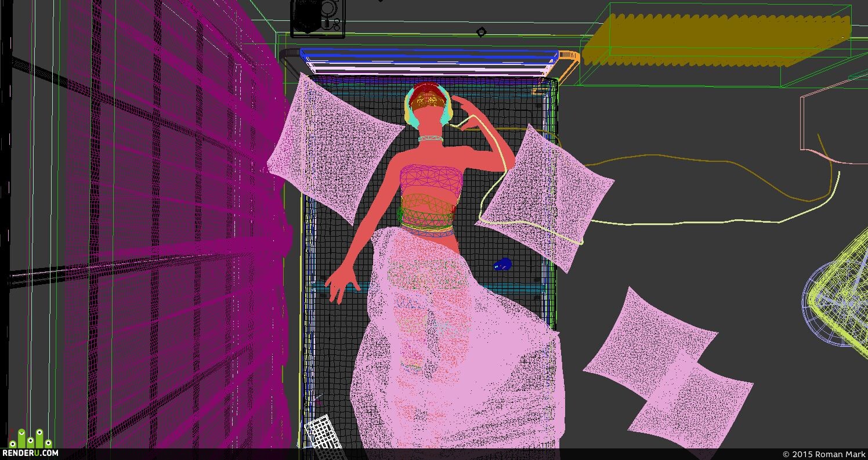The height and width of the screenshot is (460, 868).
Task: Click the © 2015 Roman Mark credit text
Action: tap(823, 454)
